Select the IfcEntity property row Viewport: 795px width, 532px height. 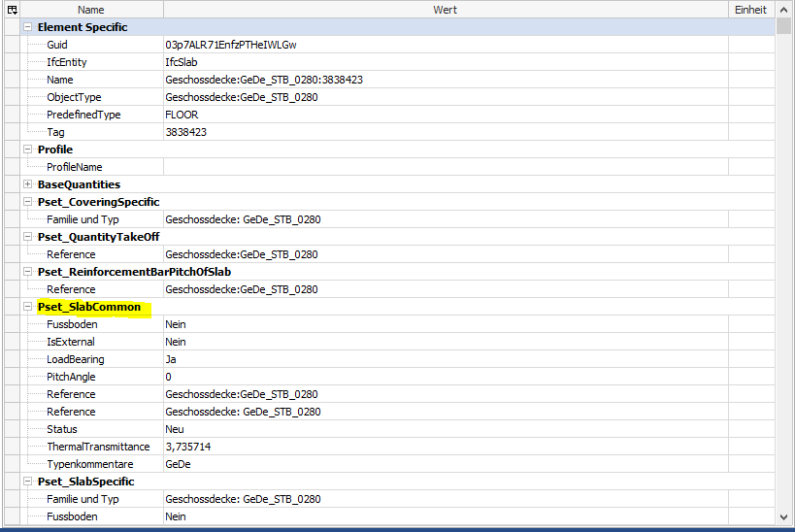pyautogui.click(x=398, y=62)
